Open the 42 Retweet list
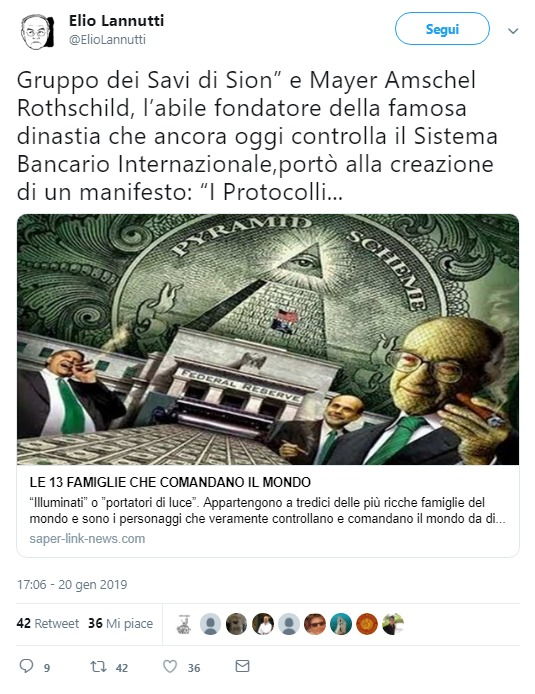 coord(48,623)
